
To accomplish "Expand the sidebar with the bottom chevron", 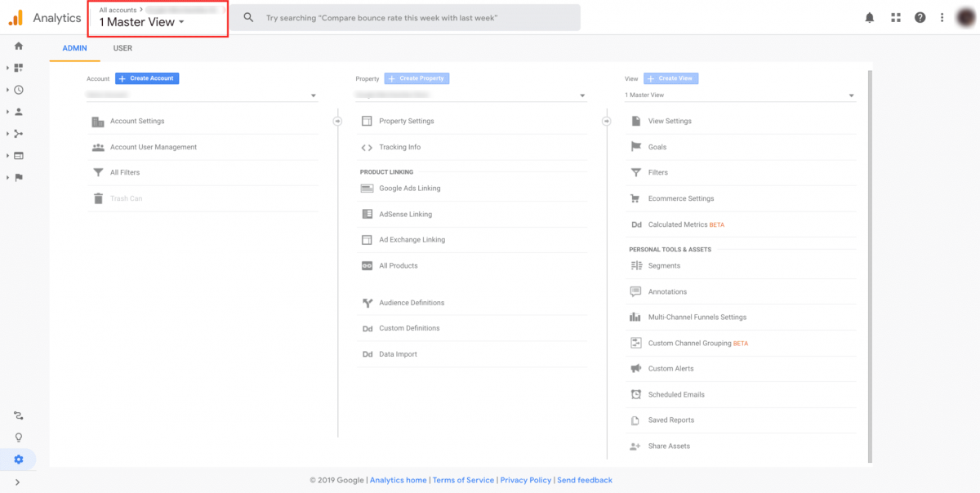I will 18,482.
